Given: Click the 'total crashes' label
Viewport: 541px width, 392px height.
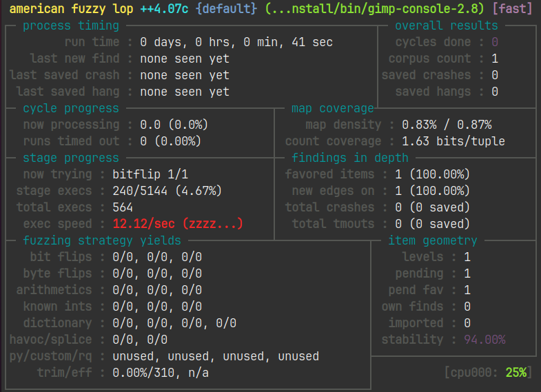Looking at the screenshot, I should point(330,207).
